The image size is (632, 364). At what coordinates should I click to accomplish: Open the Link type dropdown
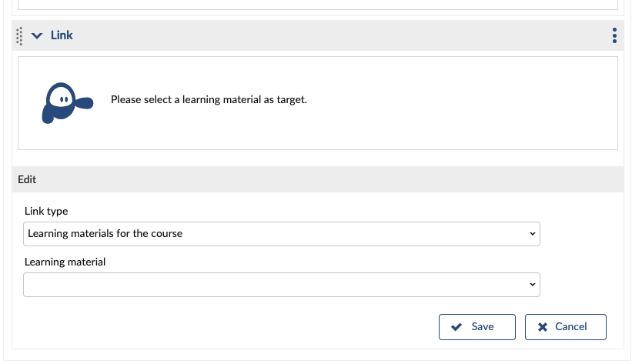[x=281, y=234]
